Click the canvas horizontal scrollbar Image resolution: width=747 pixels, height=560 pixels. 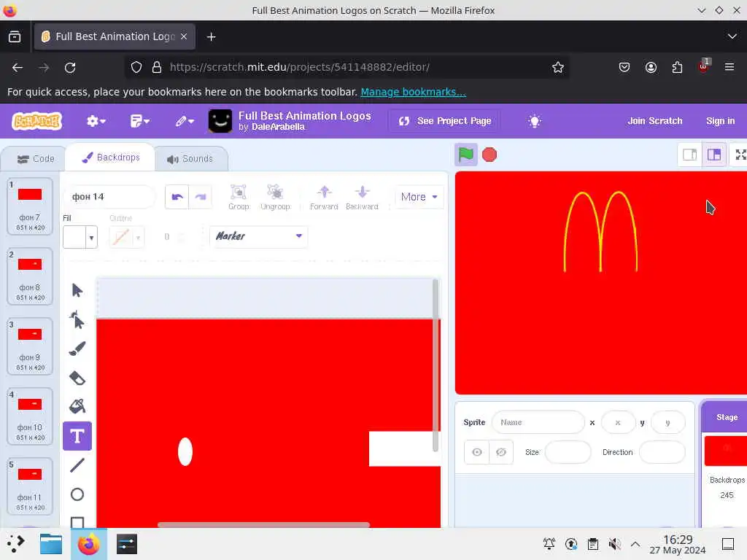[x=263, y=525]
